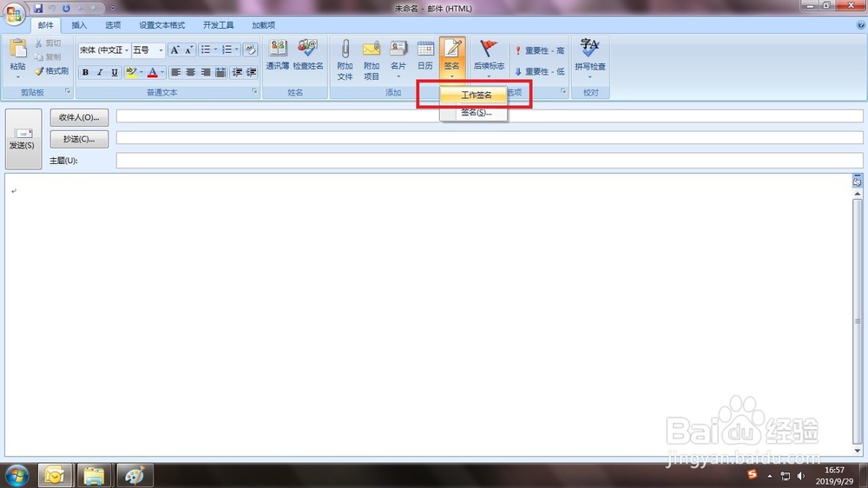
Task: Open the 加载项 tab
Action: point(264,25)
